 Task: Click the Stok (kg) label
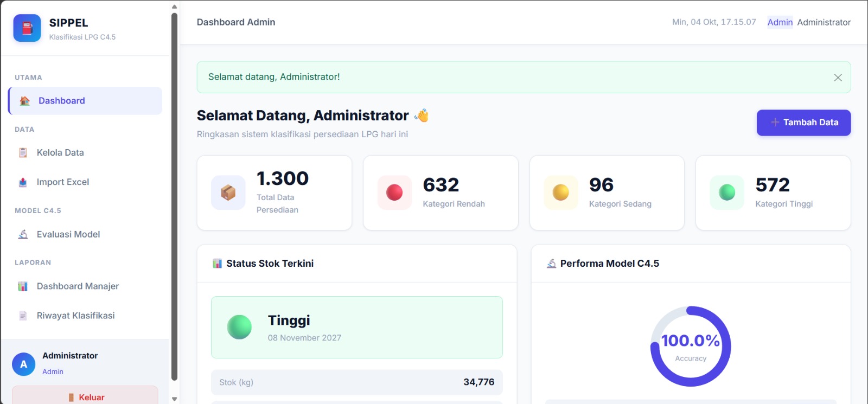[236, 382]
